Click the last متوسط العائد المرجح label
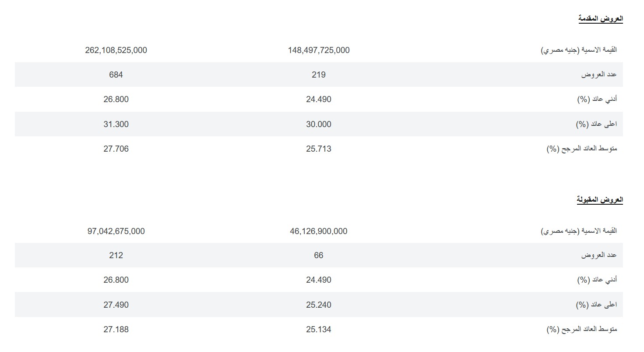This screenshot has width=644, height=352. 582,329
